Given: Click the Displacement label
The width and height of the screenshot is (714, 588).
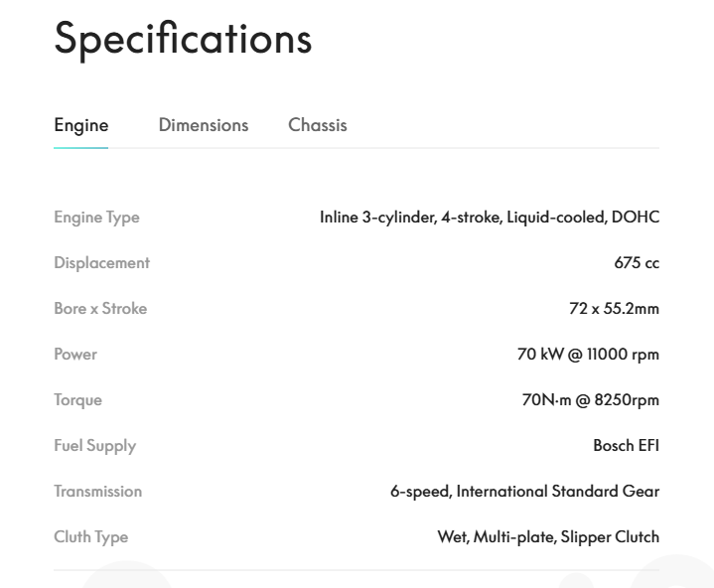Looking at the screenshot, I should point(101,263).
